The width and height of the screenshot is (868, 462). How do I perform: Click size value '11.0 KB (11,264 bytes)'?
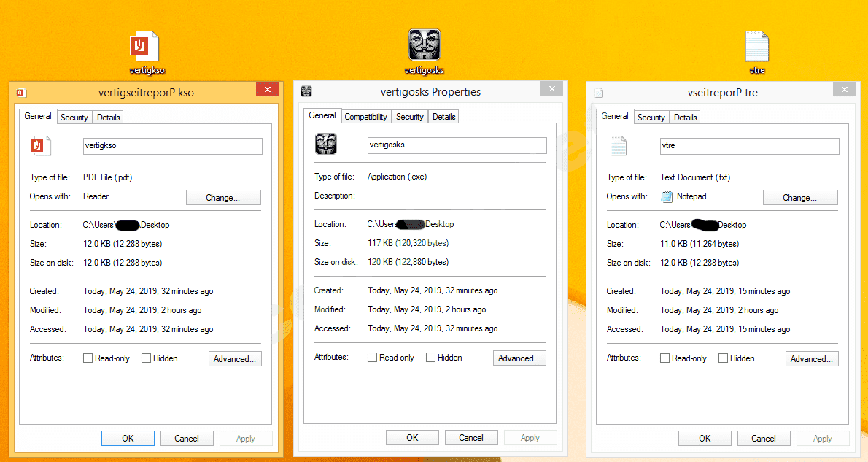click(700, 244)
